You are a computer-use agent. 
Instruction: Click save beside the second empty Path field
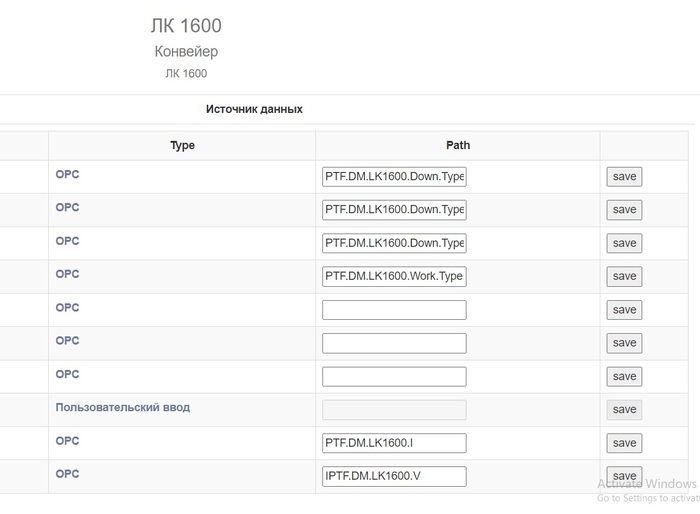pos(624,343)
